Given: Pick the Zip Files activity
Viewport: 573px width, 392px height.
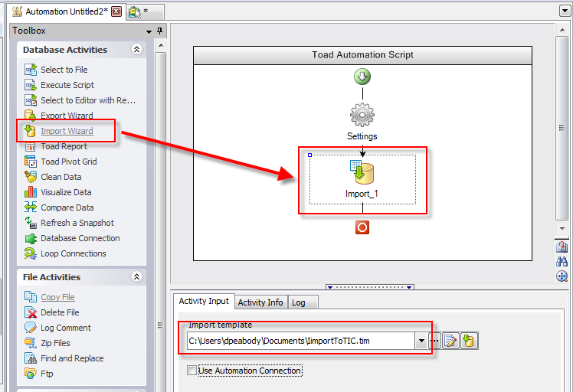Looking at the screenshot, I should [47, 343].
